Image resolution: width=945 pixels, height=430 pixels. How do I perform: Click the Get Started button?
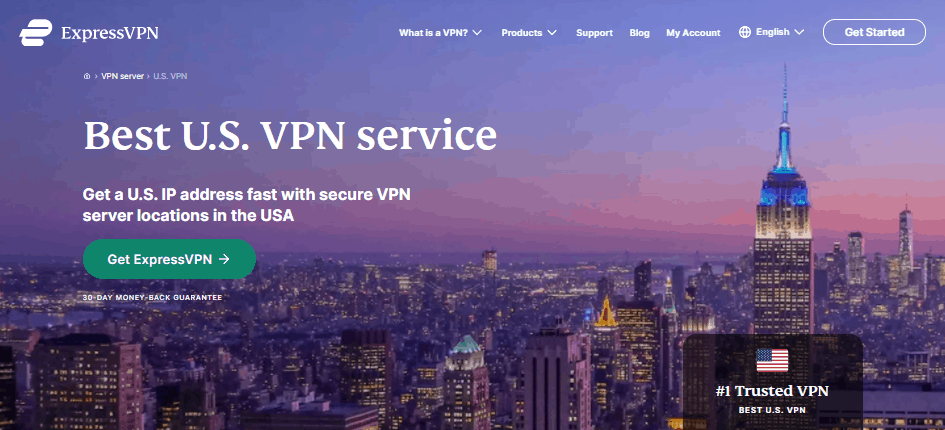coord(874,32)
